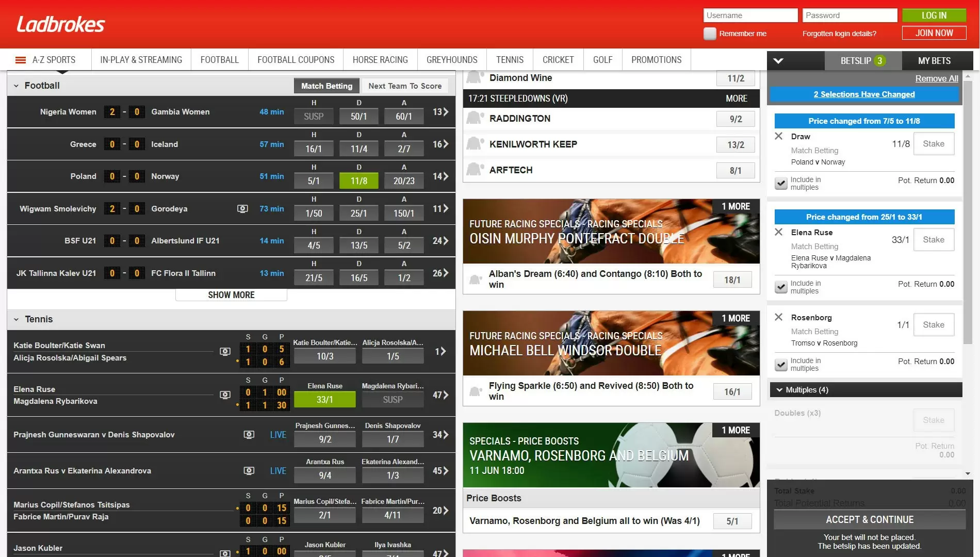Select Denis Shapovalov odds 1/7

tap(393, 439)
